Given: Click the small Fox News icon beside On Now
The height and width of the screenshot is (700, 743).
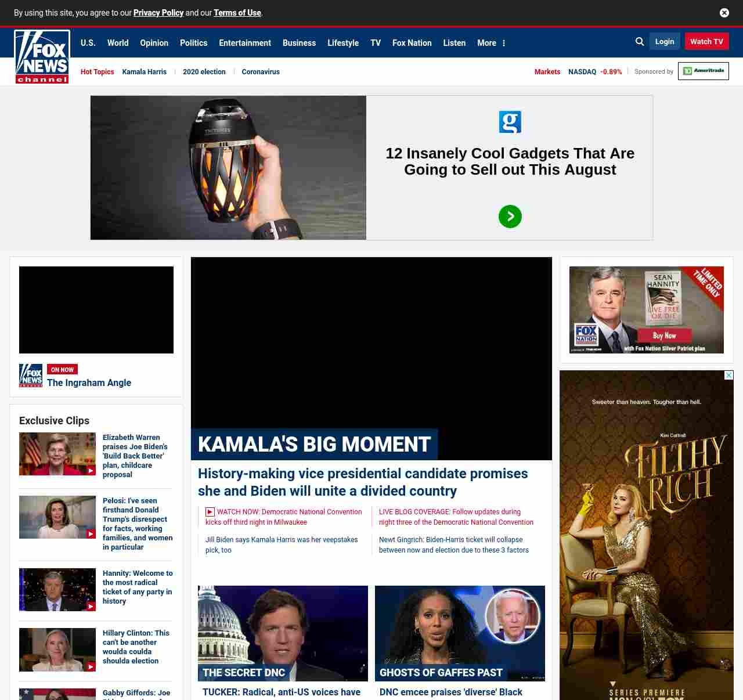Looking at the screenshot, I should point(31,376).
